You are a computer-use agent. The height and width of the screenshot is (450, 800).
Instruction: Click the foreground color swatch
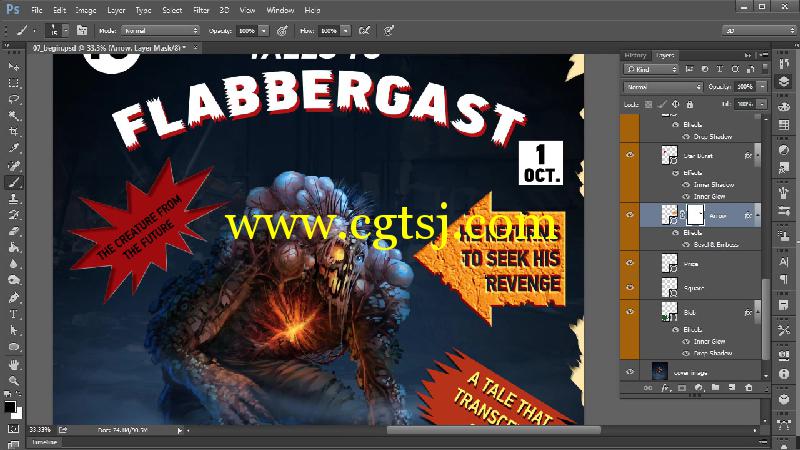tap(10, 407)
